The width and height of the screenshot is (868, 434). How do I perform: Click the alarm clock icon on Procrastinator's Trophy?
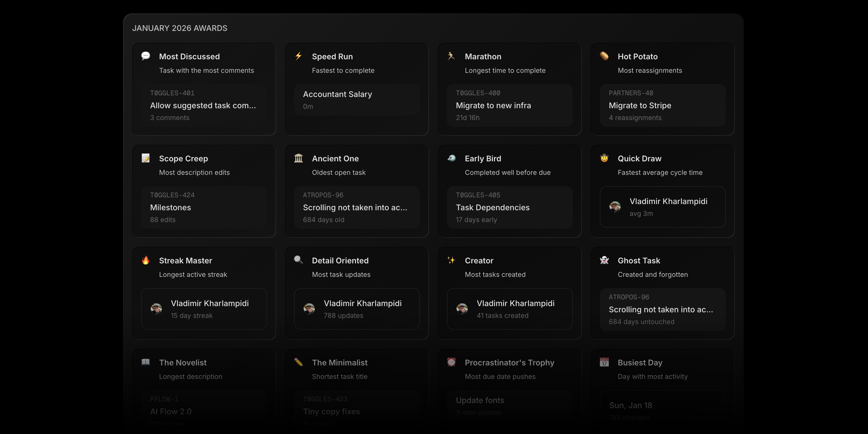(x=451, y=362)
